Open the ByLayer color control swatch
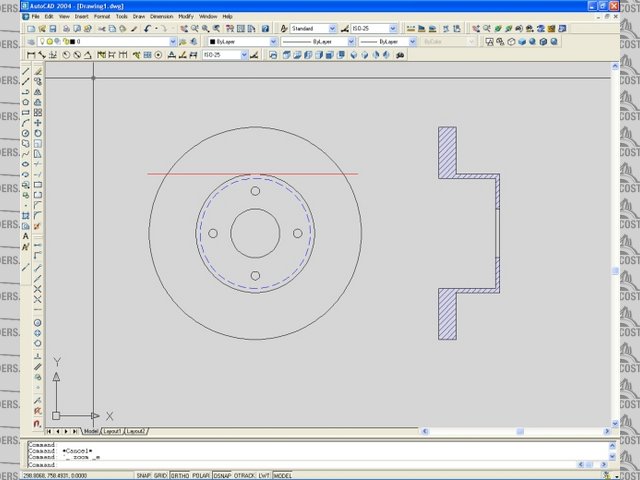Image resolution: width=640 pixels, height=480 pixels. coord(239,42)
